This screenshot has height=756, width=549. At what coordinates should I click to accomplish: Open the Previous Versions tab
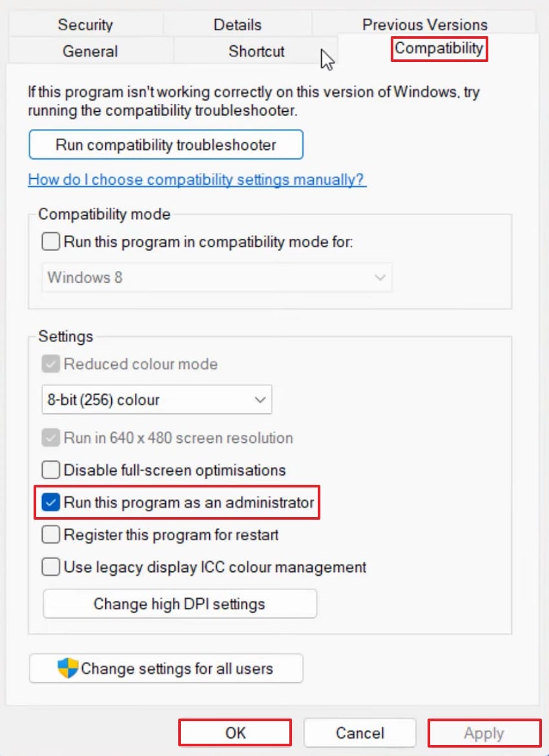(x=424, y=25)
